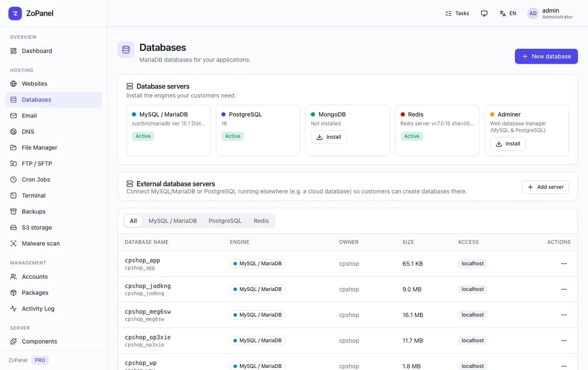Click the Email envelope icon
588x370 pixels.
pos(13,116)
